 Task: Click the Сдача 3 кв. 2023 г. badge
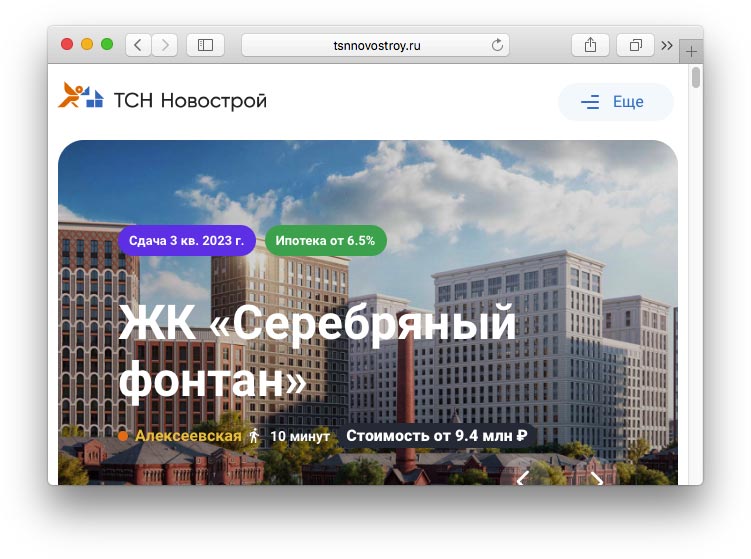(186, 240)
